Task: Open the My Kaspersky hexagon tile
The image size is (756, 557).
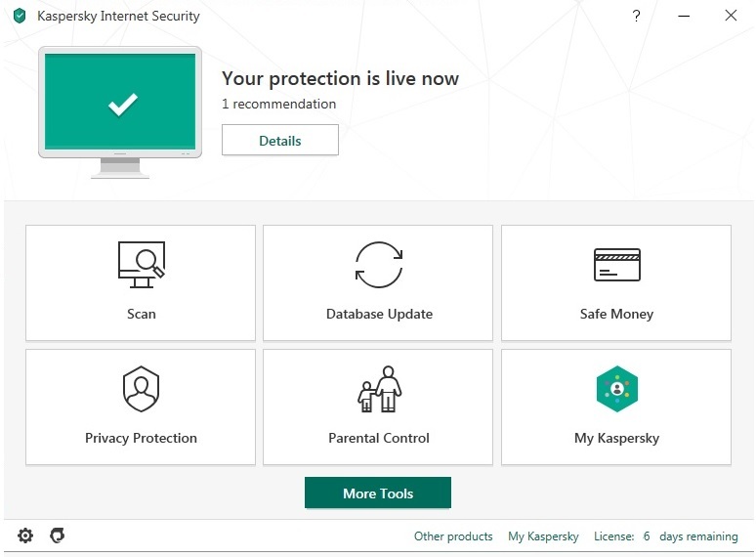Action: point(616,407)
